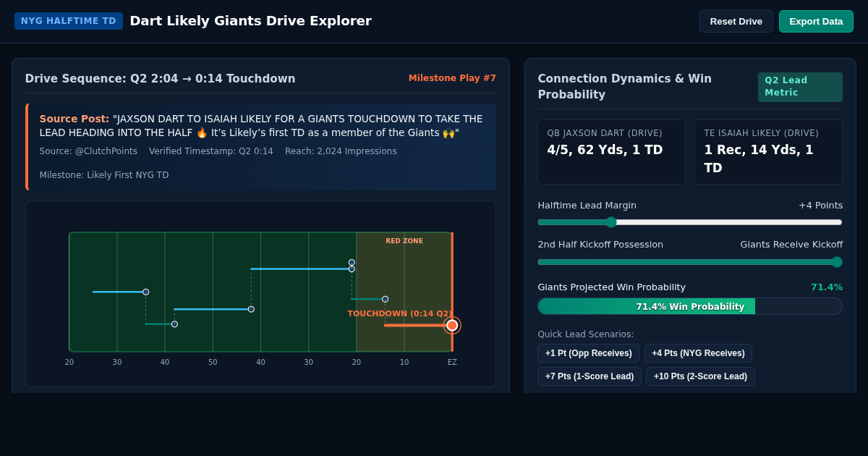Viewport: 868px width, 456px height.
Task: Adjust the Halftime Lead Margin slider handle
Action: (x=611, y=222)
